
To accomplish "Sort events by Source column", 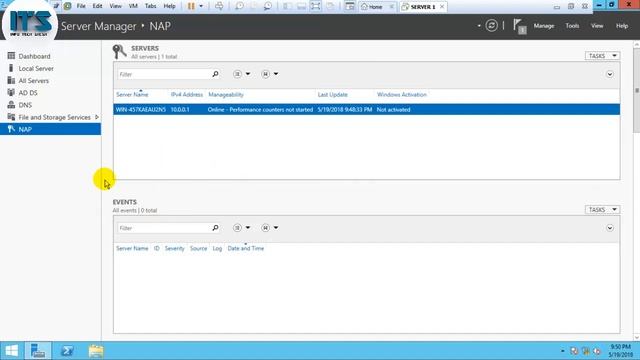I will 198,249.
